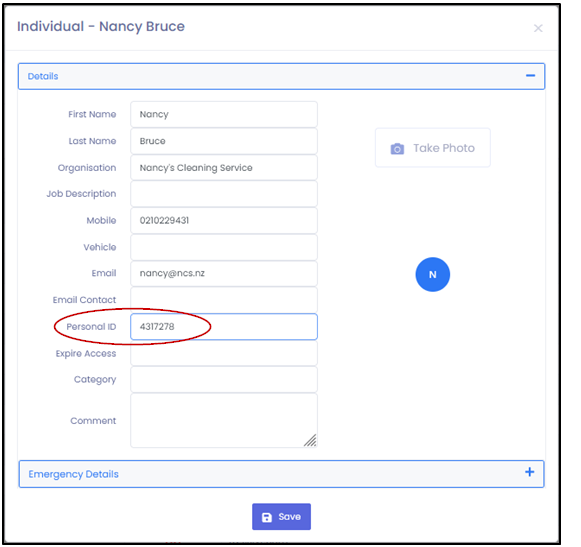Image resolution: width=581 pixels, height=547 pixels.
Task: Select the Last Name field with Bruce
Action: click(x=224, y=141)
